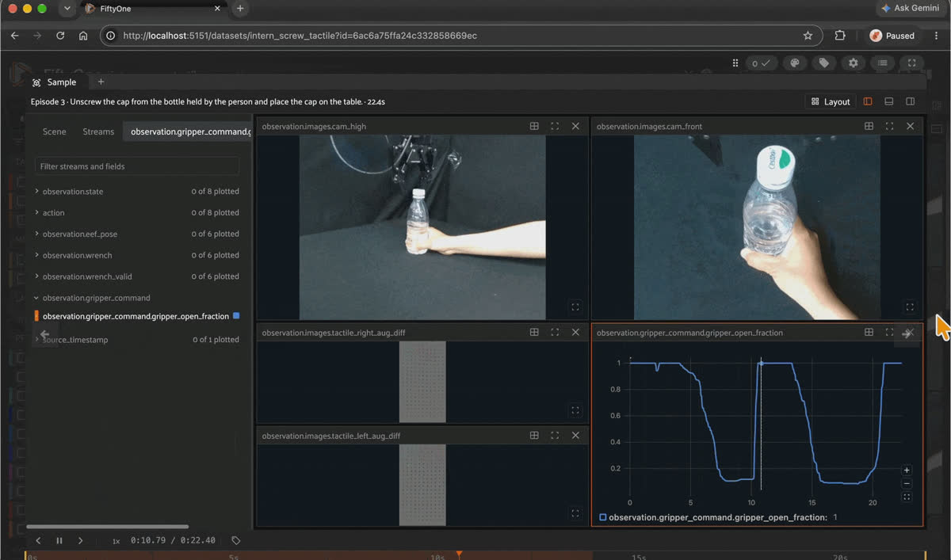Click the tag samples icon in top toolbar
The height and width of the screenshot is (560, 951).
pos(824,63)
